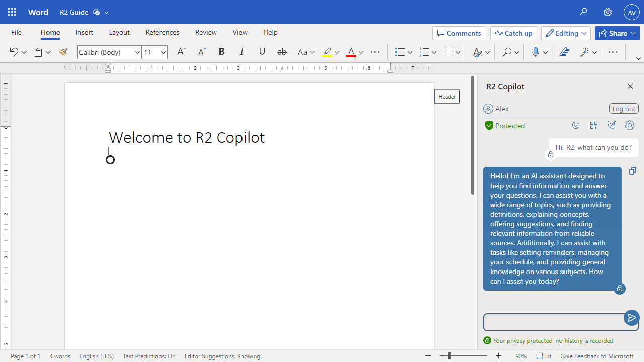Open the Copilot apps grid icon
Image resolution: width=644 pixels, height=362 pixels.
(594, 125)
